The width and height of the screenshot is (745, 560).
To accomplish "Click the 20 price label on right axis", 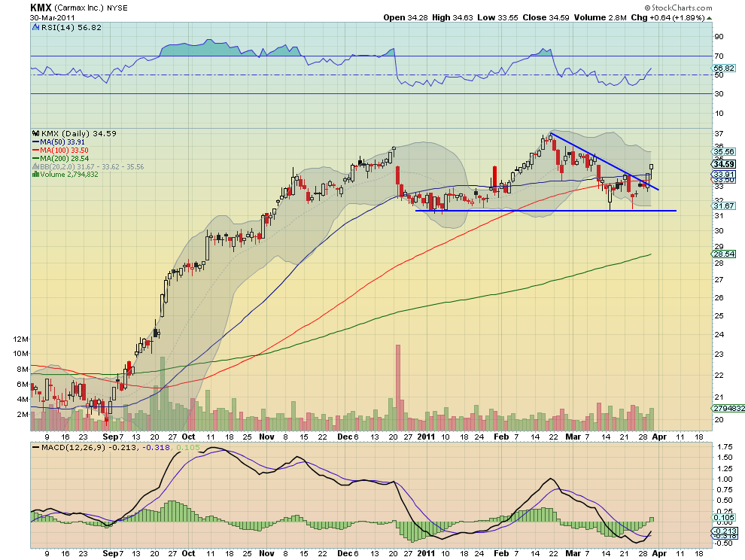I will (x=719, y=420).
